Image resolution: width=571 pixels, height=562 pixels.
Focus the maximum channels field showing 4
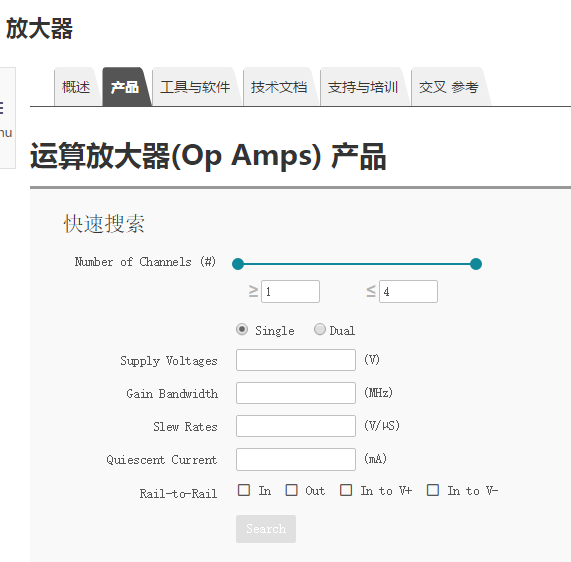pyautogui.click(x=408, y=291)
